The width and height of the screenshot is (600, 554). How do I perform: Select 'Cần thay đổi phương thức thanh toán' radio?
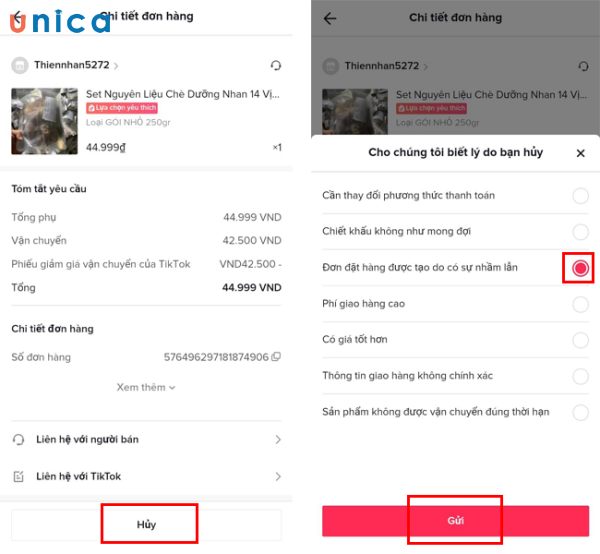point(580,196)
